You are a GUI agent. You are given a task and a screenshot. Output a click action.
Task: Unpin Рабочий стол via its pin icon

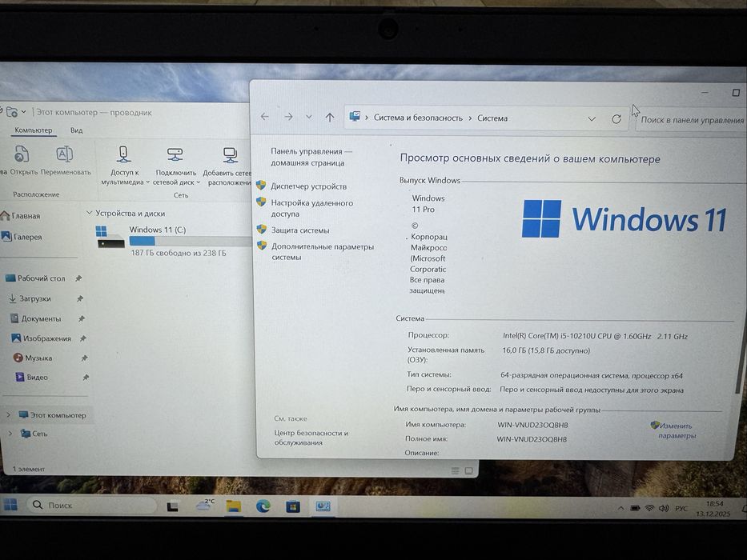[78, 278]
